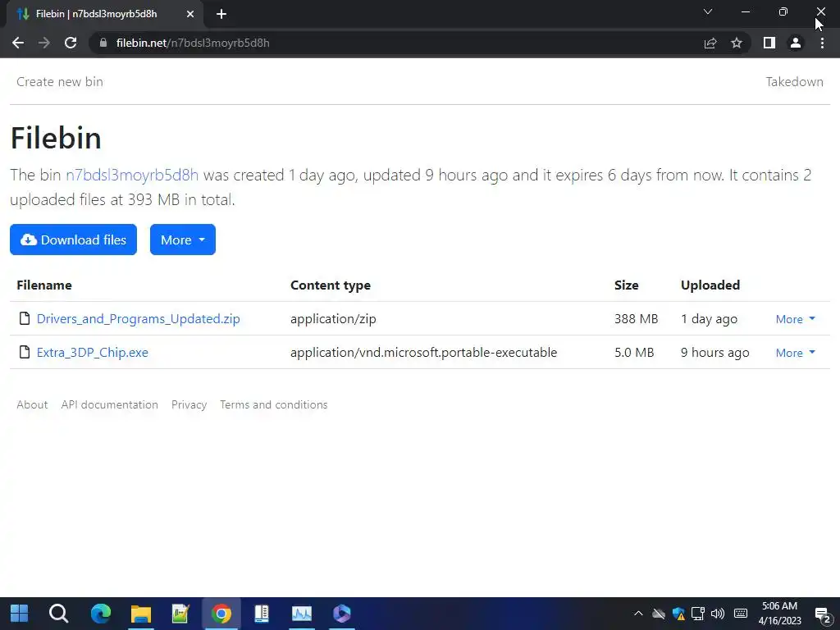Close the Filebin tab
The width and height of the screenshot is (840, 630).
point(190,14)
